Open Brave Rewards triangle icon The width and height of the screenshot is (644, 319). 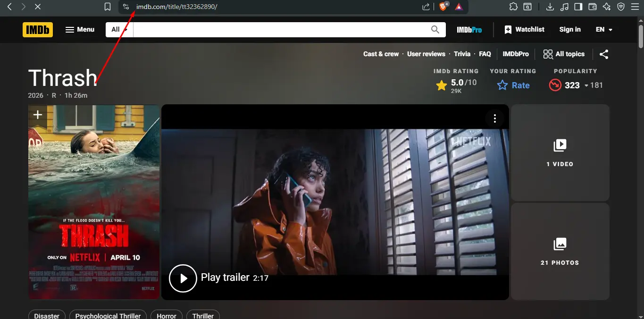tap(459, 7)
